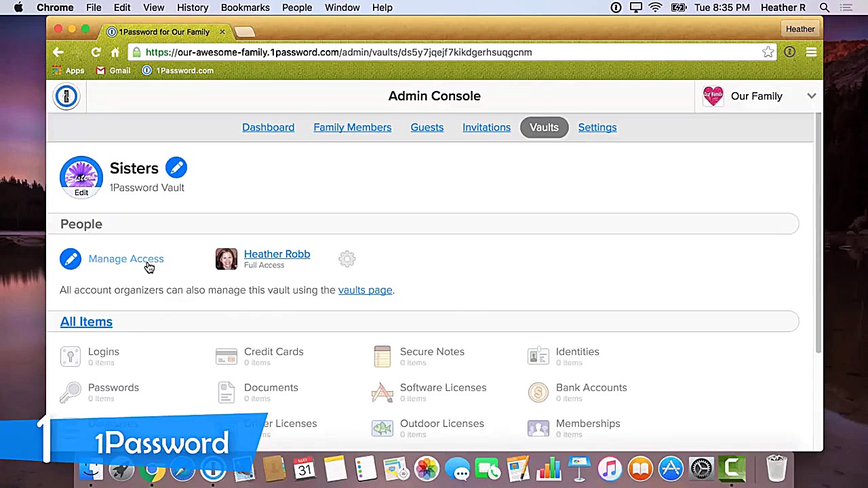Open the 1Password.com bookmark
Screen dimensions: 868x488
(178, 70)
